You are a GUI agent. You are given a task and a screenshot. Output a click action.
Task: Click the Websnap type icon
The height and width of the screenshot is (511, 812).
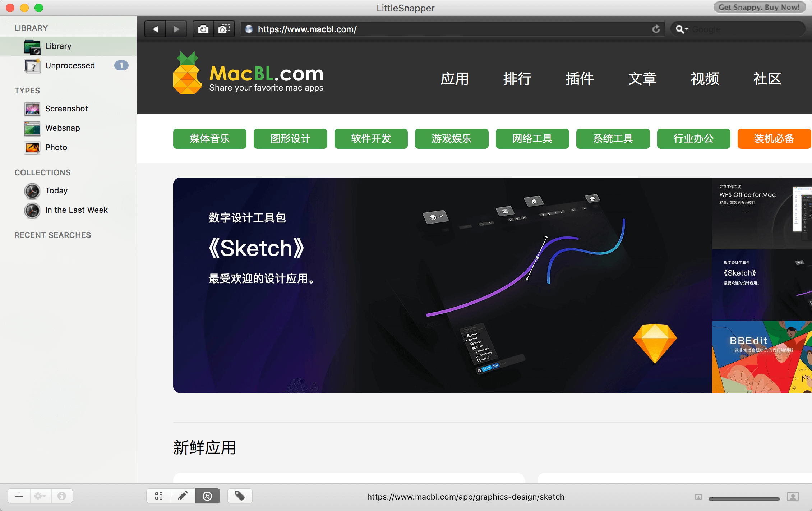click(32, 128)
